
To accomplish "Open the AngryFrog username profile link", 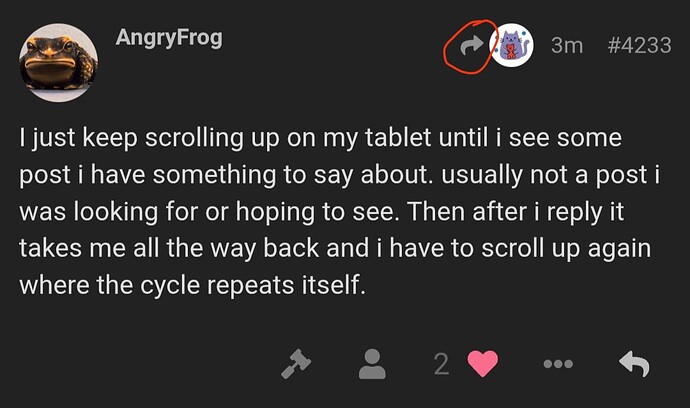I will pyautogui.click(x=169, y=39).
